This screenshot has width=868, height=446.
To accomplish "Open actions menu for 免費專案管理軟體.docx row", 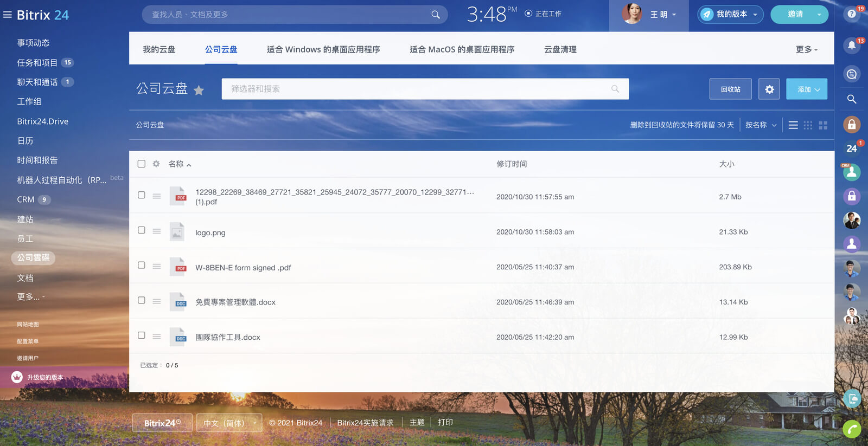I will click(157, 301).
